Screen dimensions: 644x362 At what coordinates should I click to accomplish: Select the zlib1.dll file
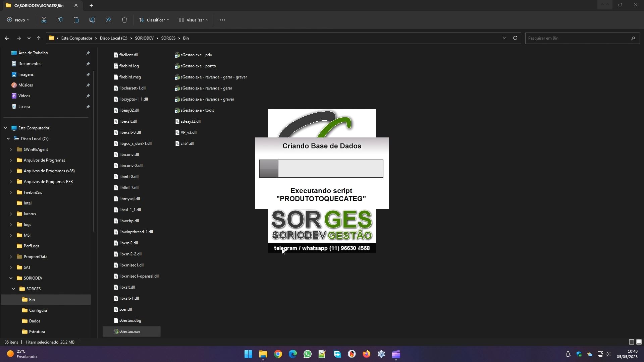click(184, 143)
